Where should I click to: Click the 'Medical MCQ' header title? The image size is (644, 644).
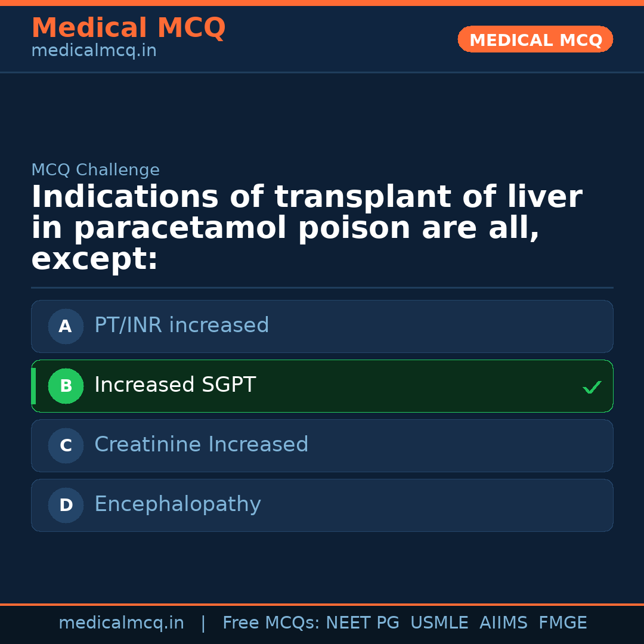[x=128, y=28]
